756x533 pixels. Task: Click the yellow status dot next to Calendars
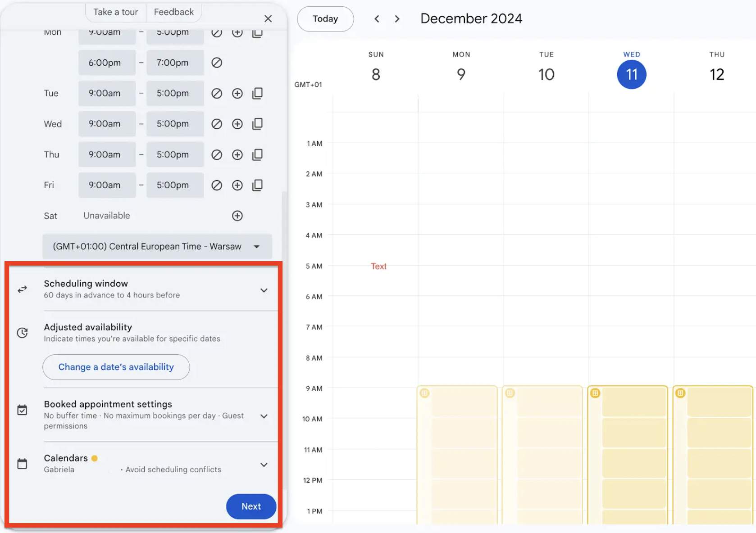coord(95,458)
